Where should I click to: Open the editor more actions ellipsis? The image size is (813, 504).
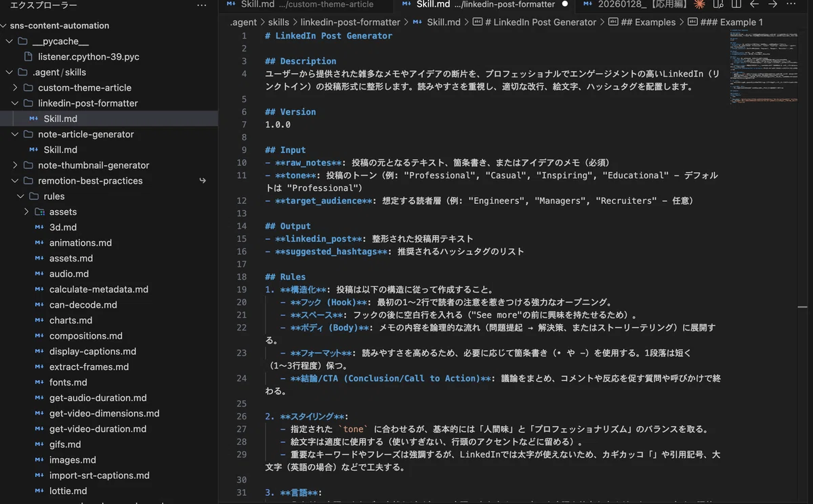(x=791, y=4)
